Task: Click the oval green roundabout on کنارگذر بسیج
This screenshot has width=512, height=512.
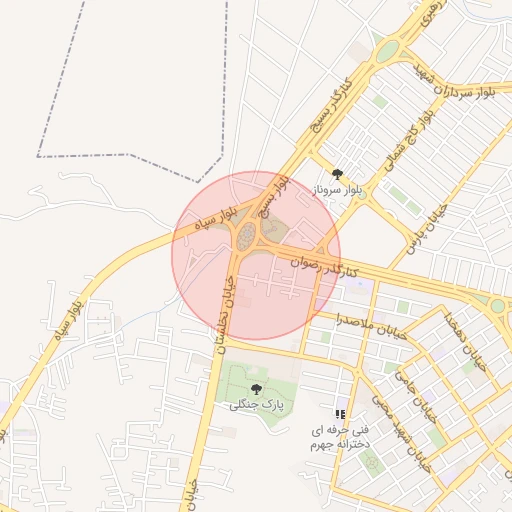Action: coord(388,51)
